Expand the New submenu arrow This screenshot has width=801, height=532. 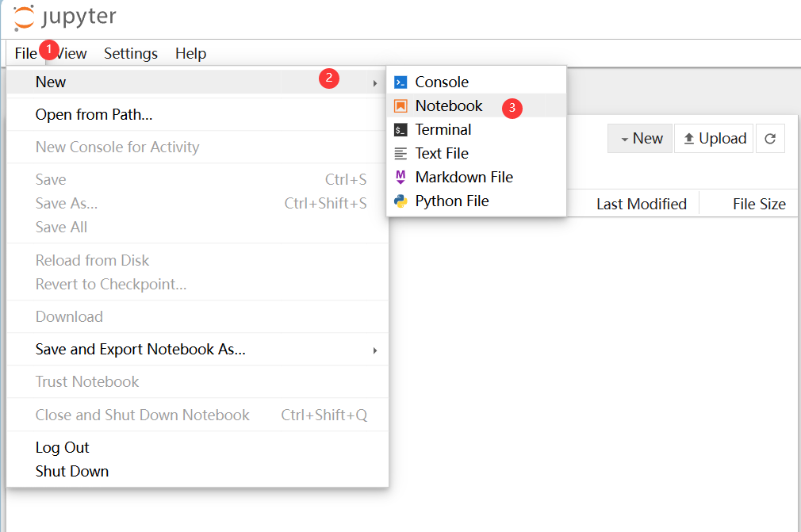tap(375, 82)
